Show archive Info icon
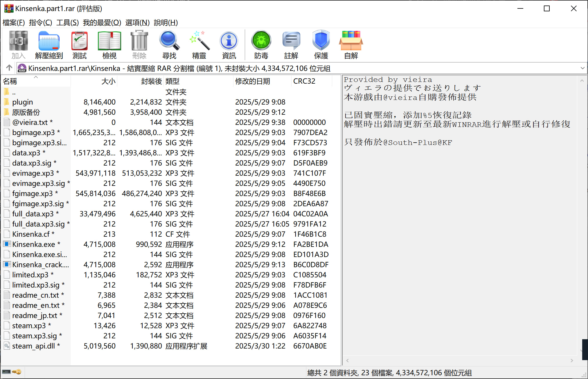Screen dimensions: 588x379 pyautogui.click(x=229, y=44)
